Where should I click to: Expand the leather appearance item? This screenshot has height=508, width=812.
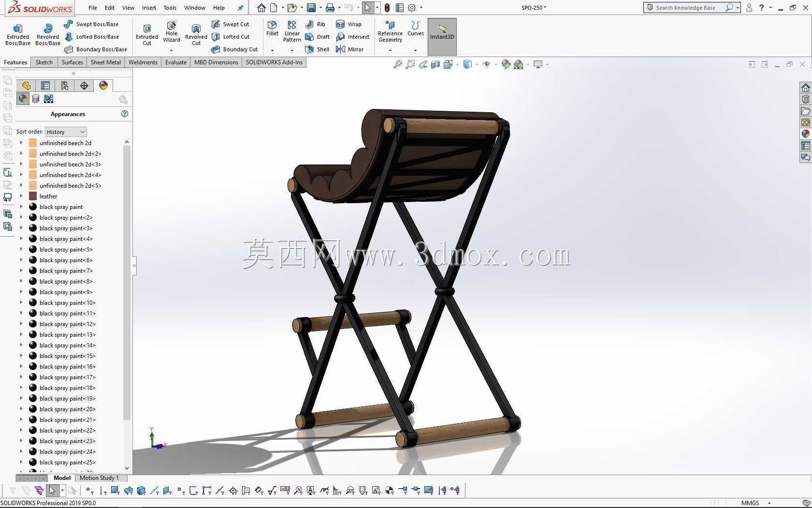click(21, 196)
